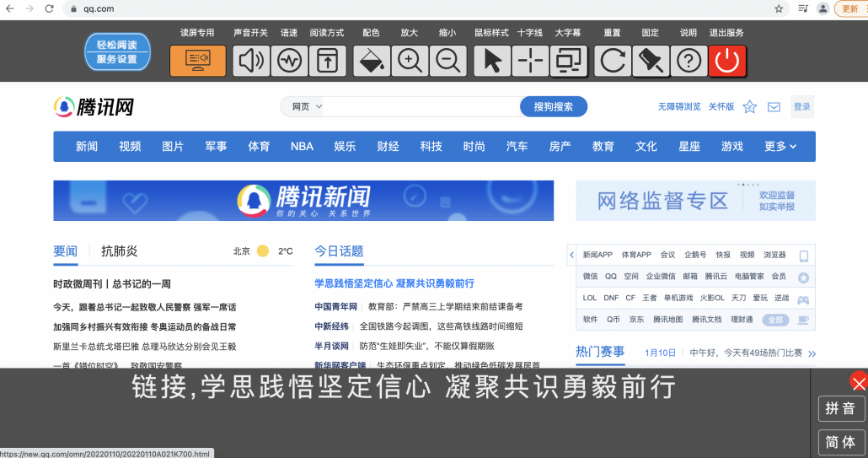This screenshot has height=458, width=868.
Task: Click the browser back arrow
Action: click(x=9, y=9)
